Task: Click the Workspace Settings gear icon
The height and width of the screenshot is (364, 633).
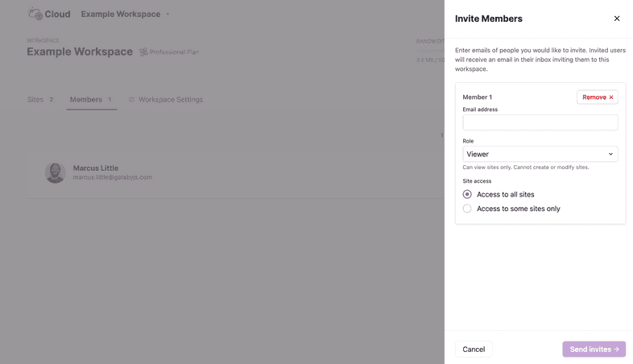Action: point(132,100)
